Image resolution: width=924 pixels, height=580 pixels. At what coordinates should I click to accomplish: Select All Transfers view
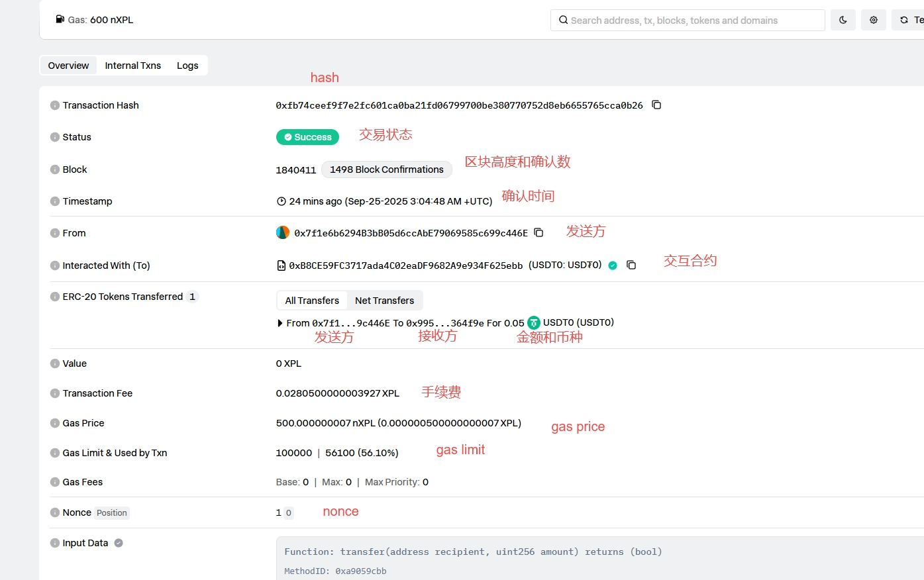[x=312, y=301]
